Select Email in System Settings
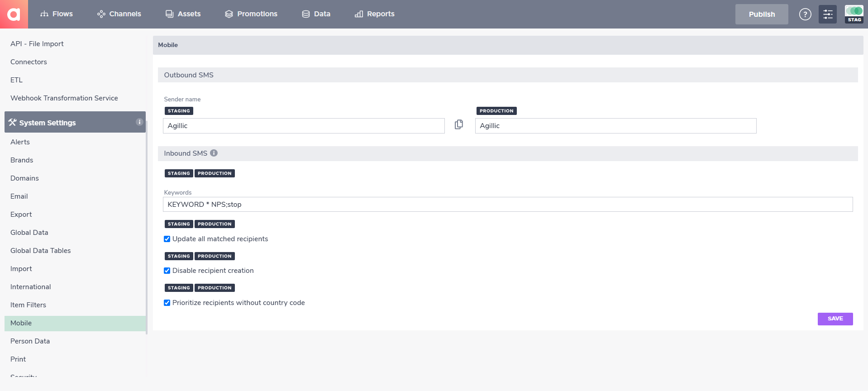The width and height of the screenshot is (868, 391). pos(19,196)
